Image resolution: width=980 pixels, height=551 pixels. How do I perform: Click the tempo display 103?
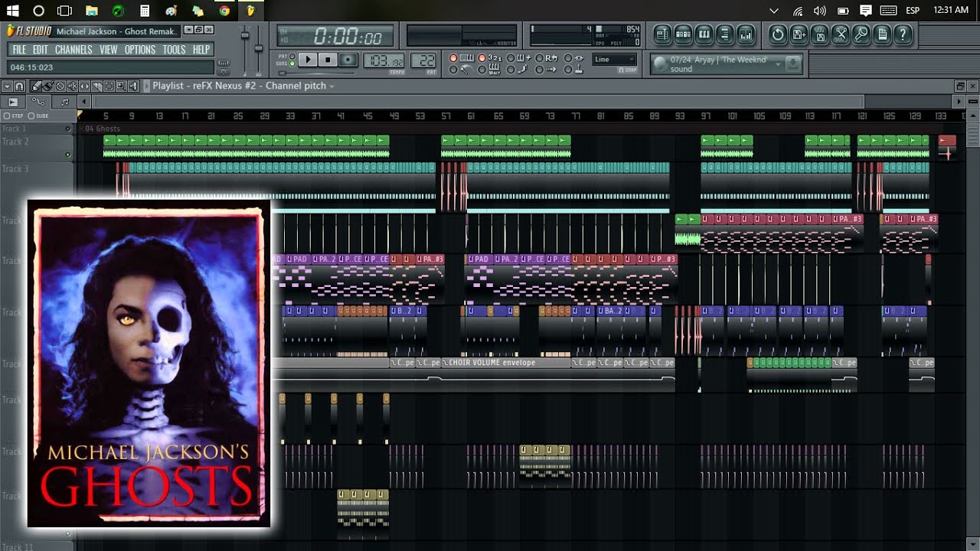384,60
